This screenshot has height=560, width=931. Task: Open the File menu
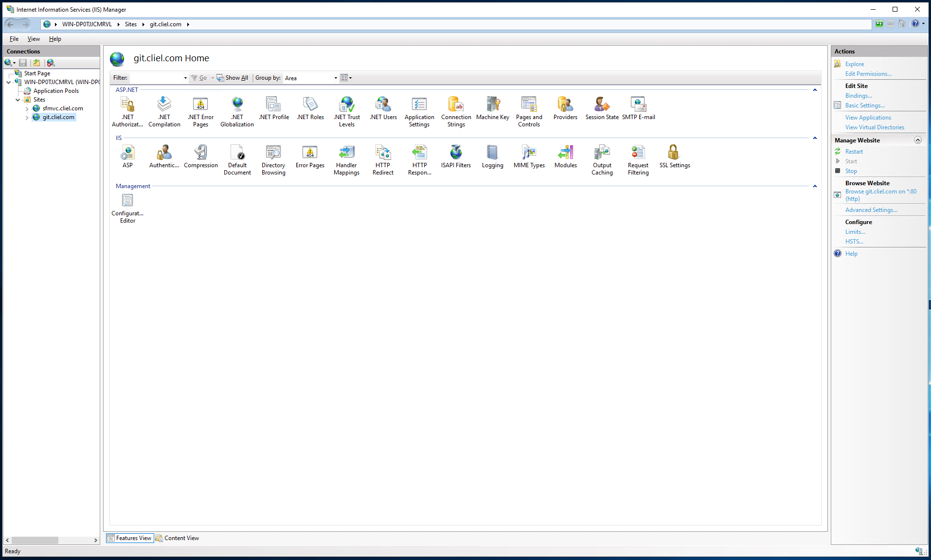pyautogui.click(x=14, y=39)
